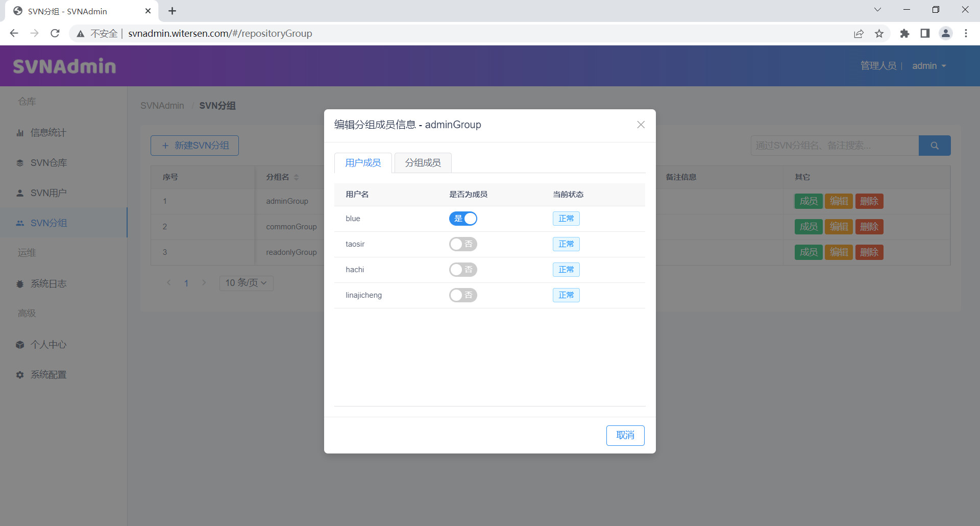Click the 系统日志 bug icon
This screenshot has height=526, width=980.
20,284
